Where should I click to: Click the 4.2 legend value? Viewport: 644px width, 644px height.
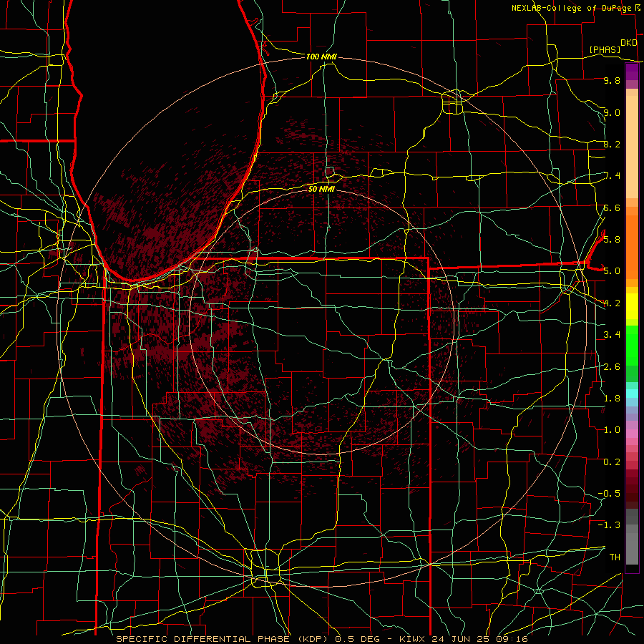click(612, 303)
